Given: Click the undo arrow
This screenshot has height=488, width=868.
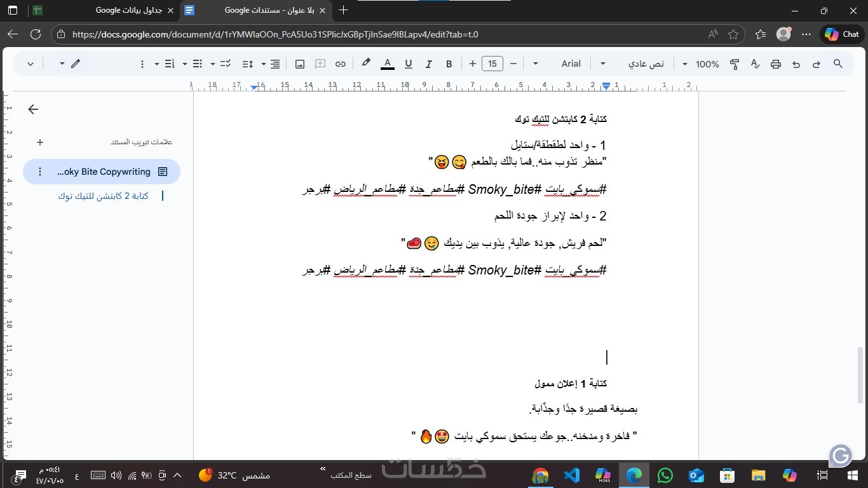Looking at the screenshot, I should tap(796, 64).
